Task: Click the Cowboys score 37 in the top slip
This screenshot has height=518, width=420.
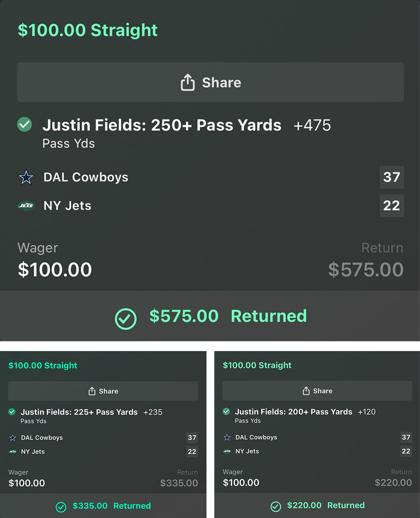Action: [x=391, y=177]
